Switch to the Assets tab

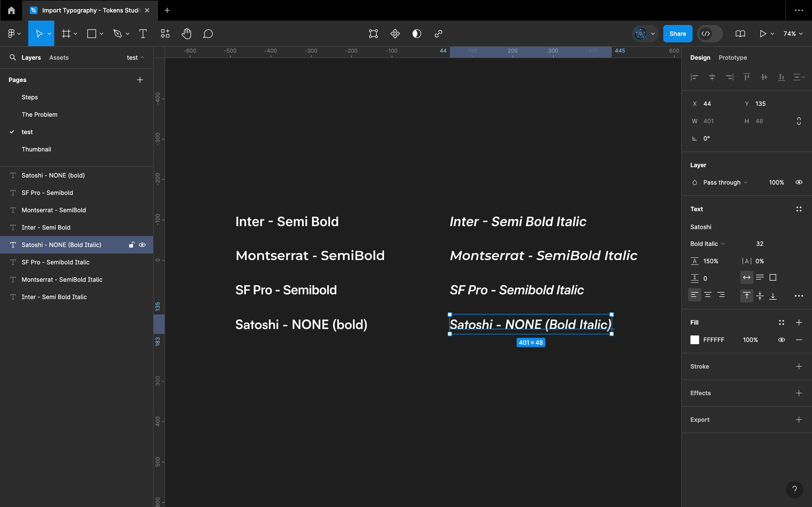tap(59, 57)
